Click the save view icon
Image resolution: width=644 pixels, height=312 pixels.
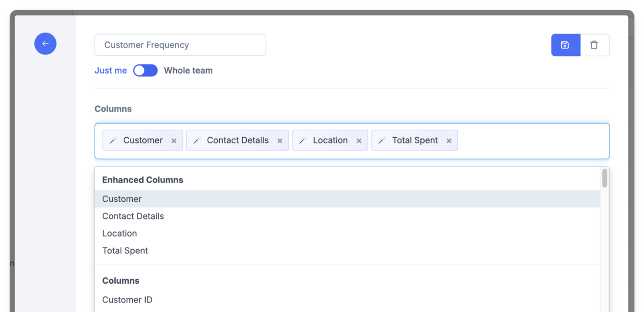click(x=565, y=45)
